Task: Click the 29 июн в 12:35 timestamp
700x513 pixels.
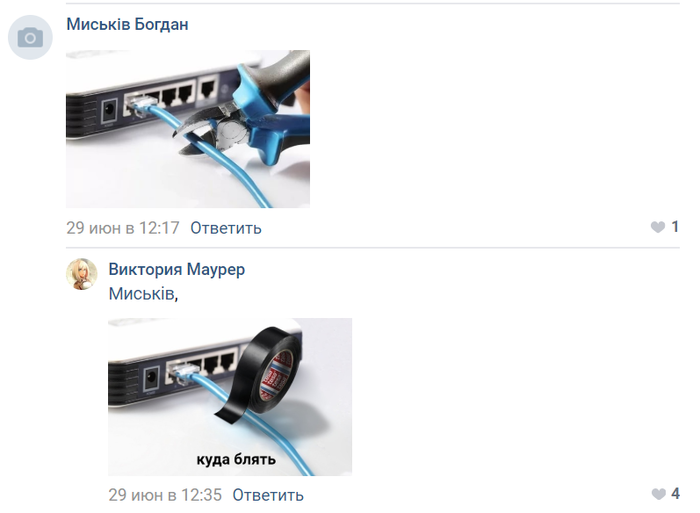Action: point(165,495)
